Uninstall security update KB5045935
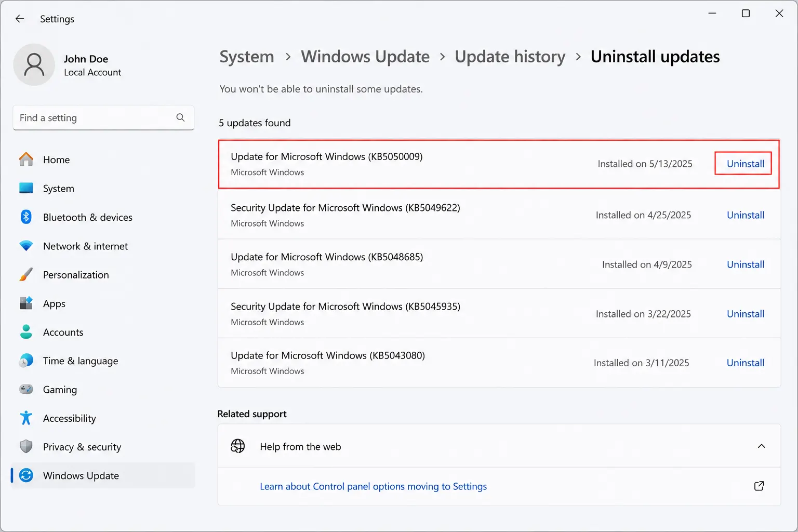The height and width of the screenshot is (532, 798). [745, 314]
